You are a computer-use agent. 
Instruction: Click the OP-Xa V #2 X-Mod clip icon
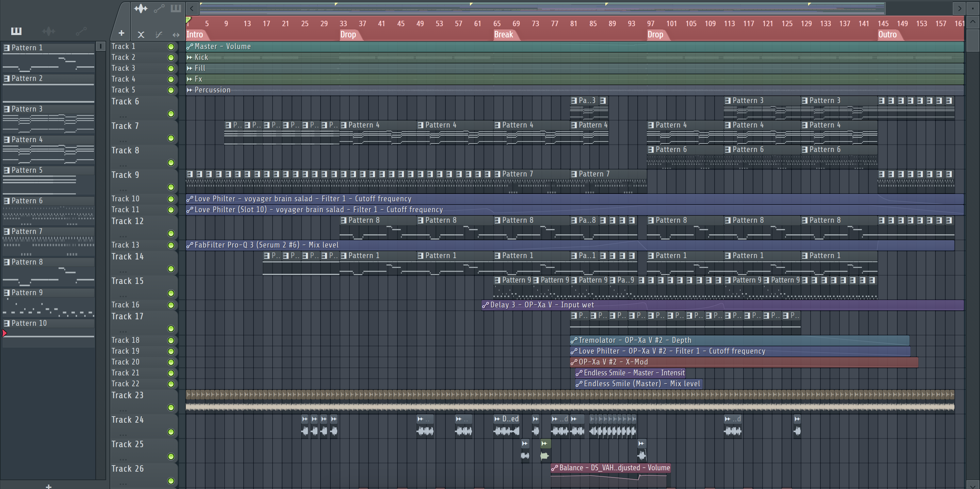(x=574, y=362)
